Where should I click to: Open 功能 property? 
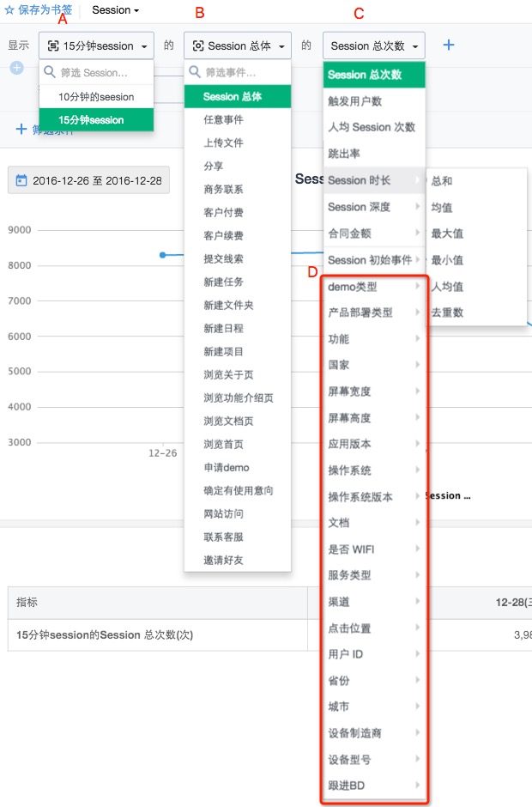(x=374, y=338)
